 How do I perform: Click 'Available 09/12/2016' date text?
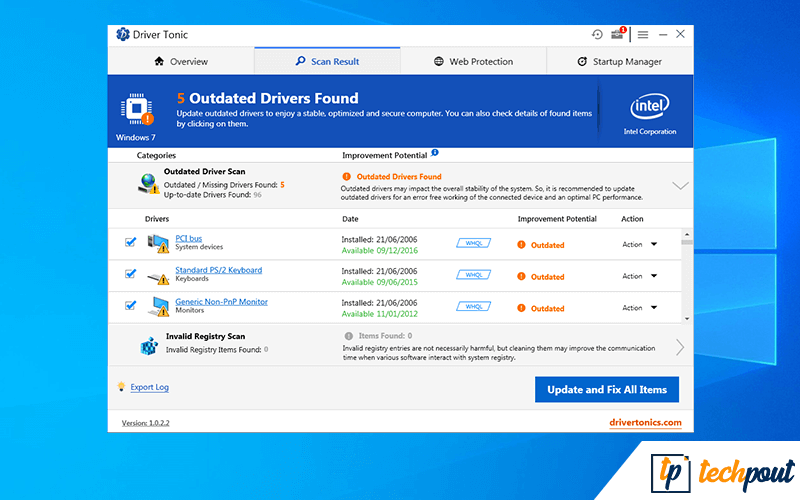click(x=380, y=251)
